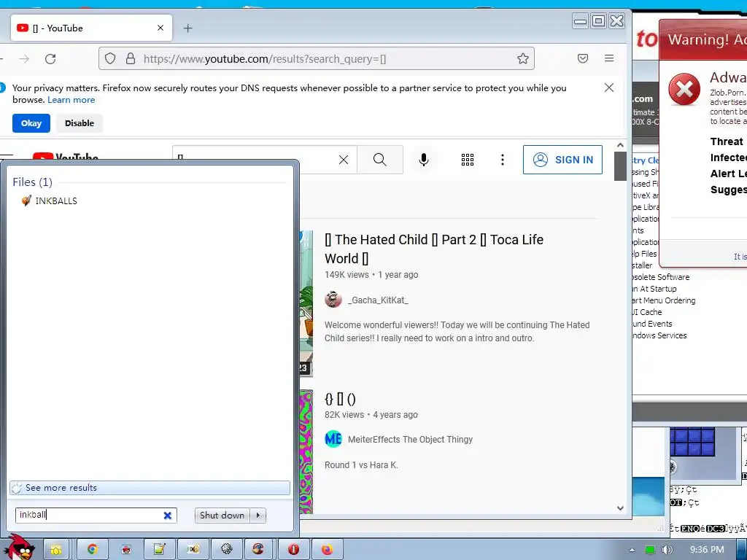Click Okay in the DNS privacy notice
The image size is (747, 560).
(31, 123)
